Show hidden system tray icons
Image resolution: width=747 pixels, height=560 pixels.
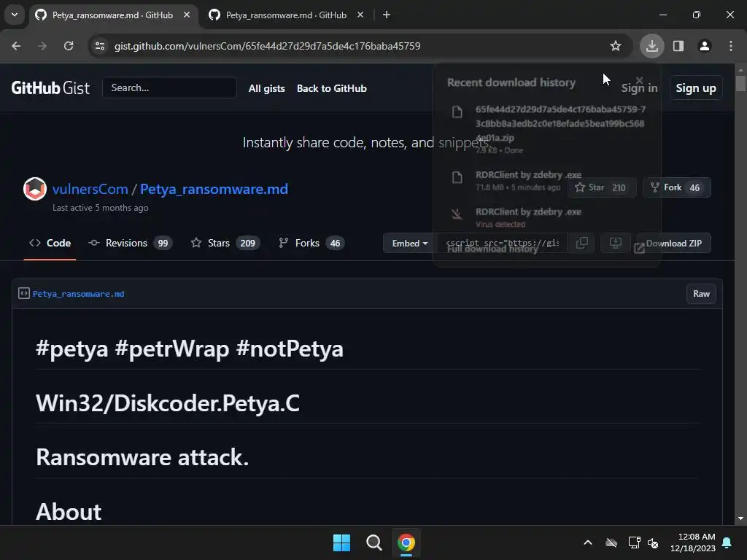coord(588,542)
